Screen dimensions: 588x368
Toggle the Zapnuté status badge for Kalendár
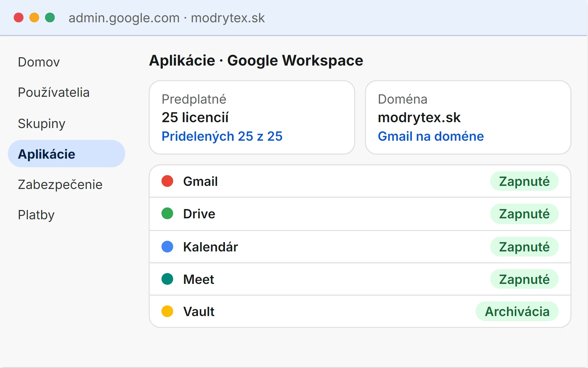click(x=524, y=247)
